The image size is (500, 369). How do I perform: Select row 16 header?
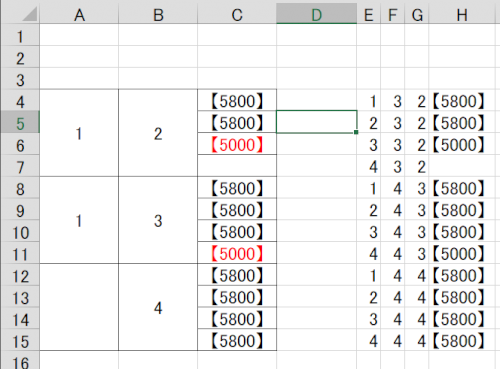pyautogui.click(x=20, y=361)
